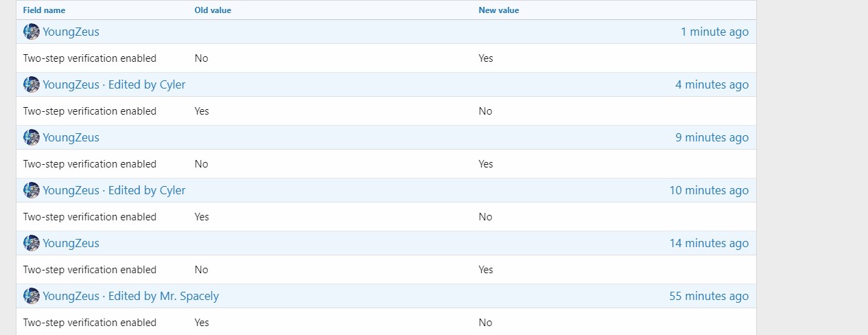Open the '14 minutes ago' timestamp link
This screenshot has height=335, width=868.
709,243
